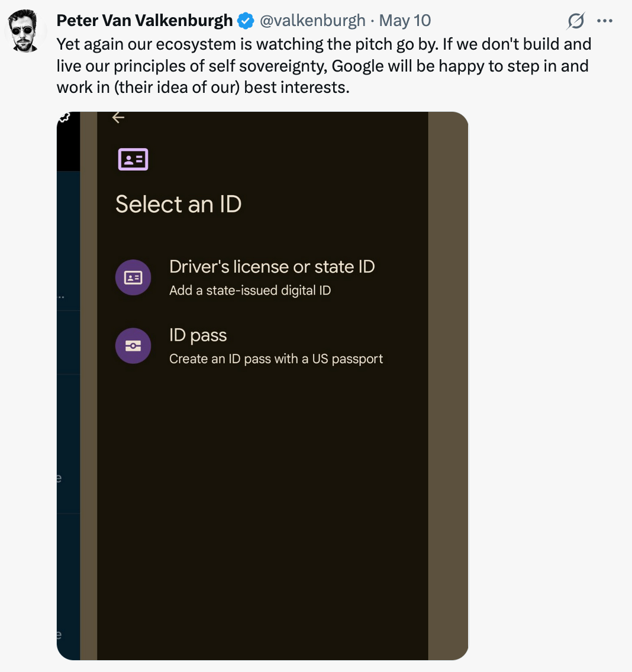Click the dark blue strip on the image's left

tap(68, 412)
